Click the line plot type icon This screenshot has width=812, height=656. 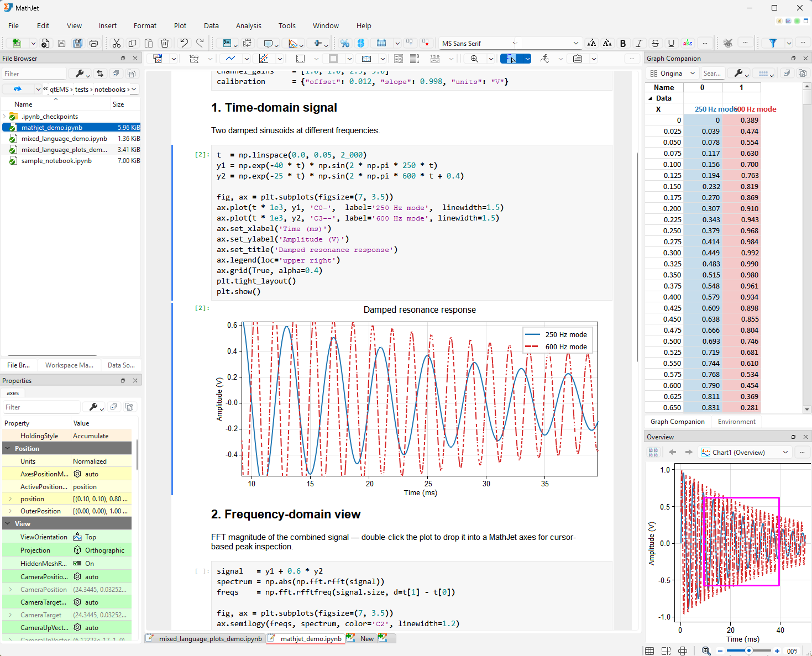click(230, 59)
